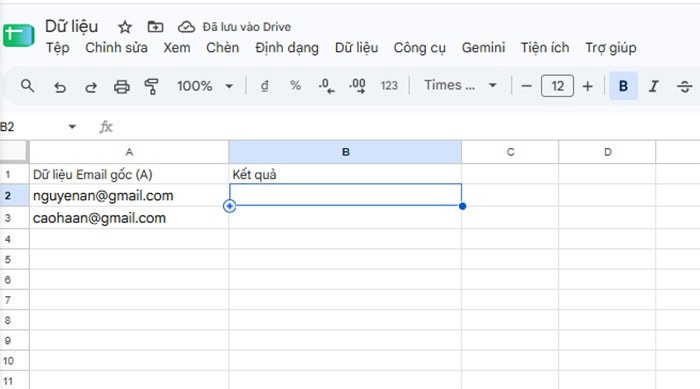The height and width of the screenshot is (389, 700).
Task: Increase font size with plus
Action: pos(588,86)
